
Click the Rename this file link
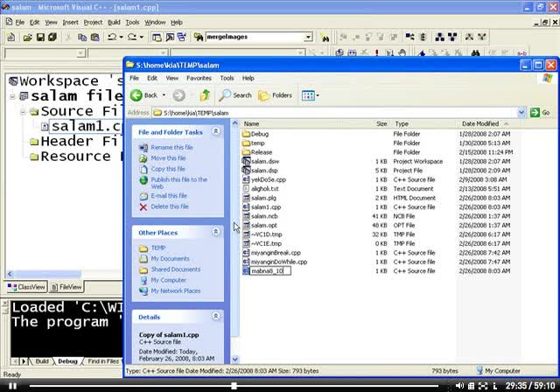coord(171,147)
